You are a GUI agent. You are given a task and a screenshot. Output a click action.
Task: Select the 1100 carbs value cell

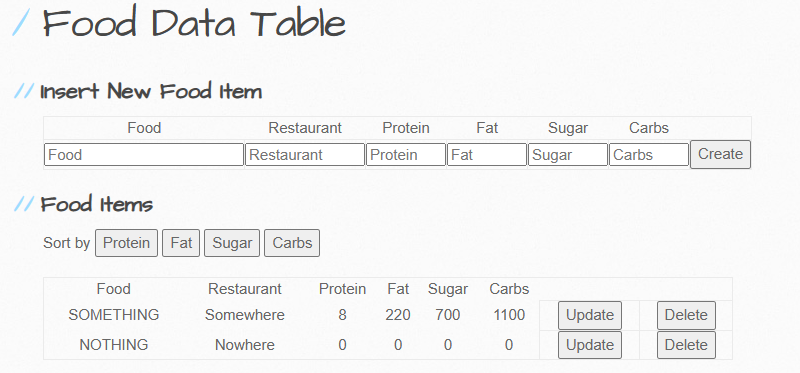[x=509, y=315]
